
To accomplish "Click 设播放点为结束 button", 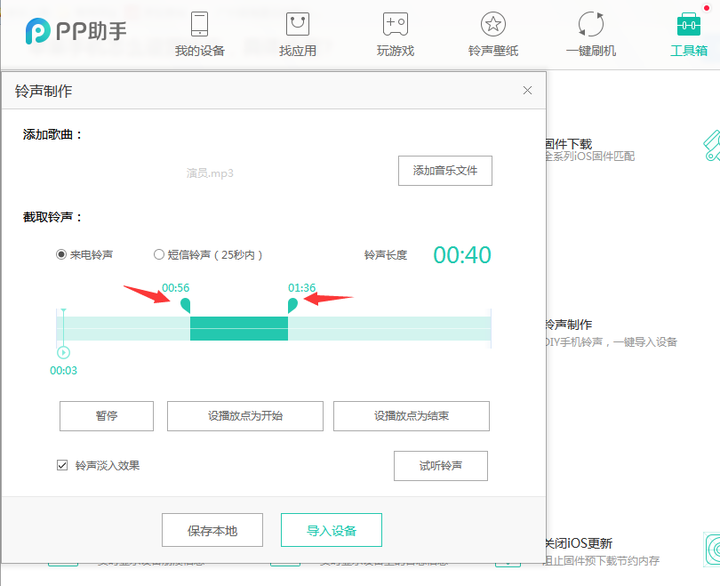I will point(411,416).
